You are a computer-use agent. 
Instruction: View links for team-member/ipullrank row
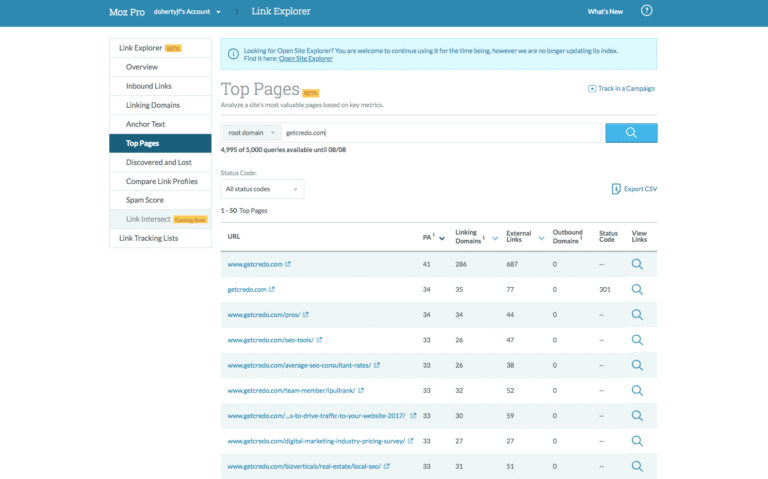pyautogui.click(x=637, y=390)
